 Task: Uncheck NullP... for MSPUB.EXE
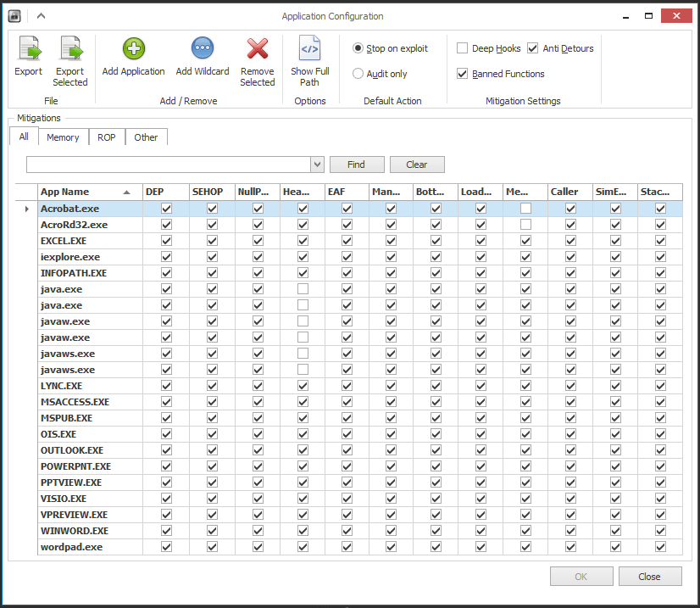click(x=258, y=418)
